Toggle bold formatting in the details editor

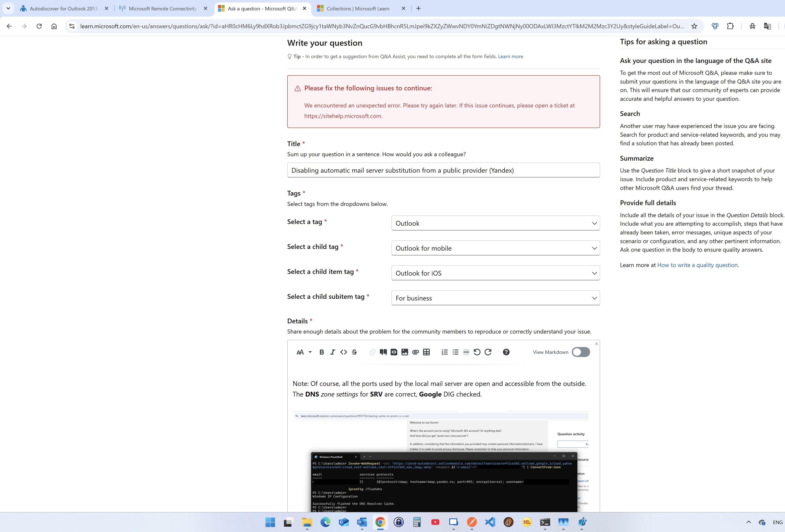[322, 352]
